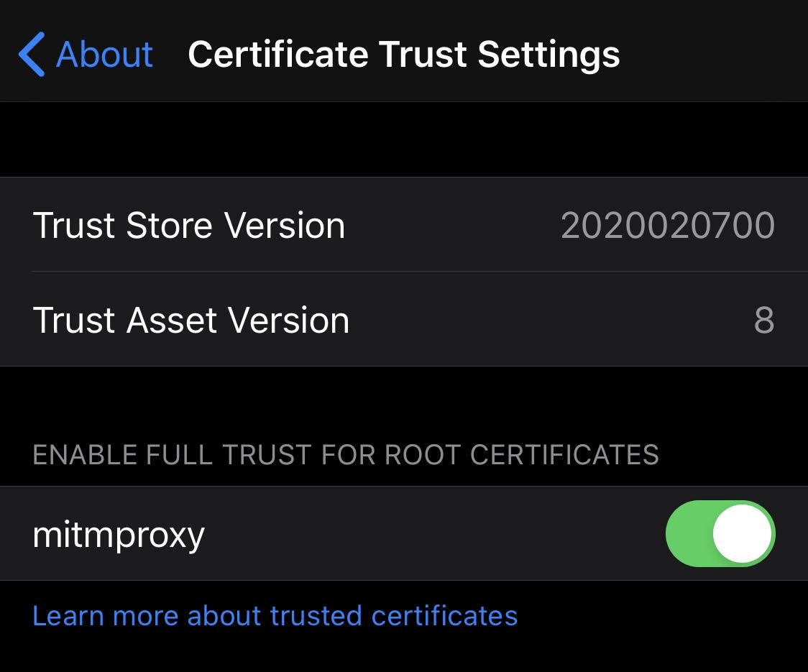Click the white knob of the mitmproxy switch

pyautogui.click(x=742, y=533)
